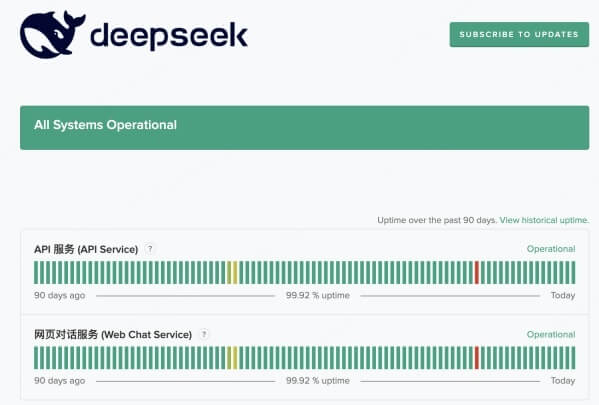Viewport: 599px width, 405px height.
Task: Click the All Systems Operational banner
Action: point(304,128)
